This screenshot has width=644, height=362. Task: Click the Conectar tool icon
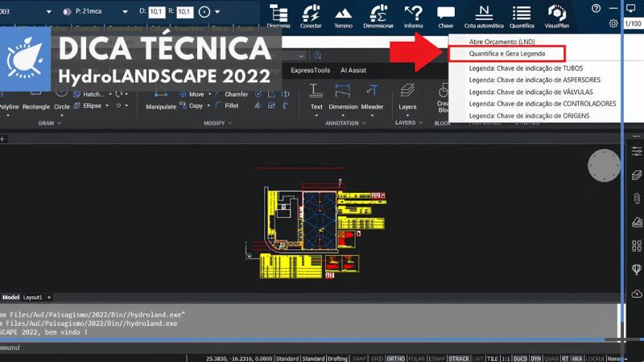tap(311, 16)
